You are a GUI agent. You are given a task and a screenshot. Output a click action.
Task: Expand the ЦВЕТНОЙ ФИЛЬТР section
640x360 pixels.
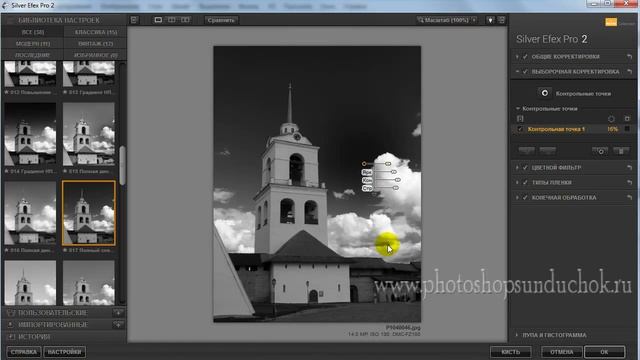[x=517, y=167]
